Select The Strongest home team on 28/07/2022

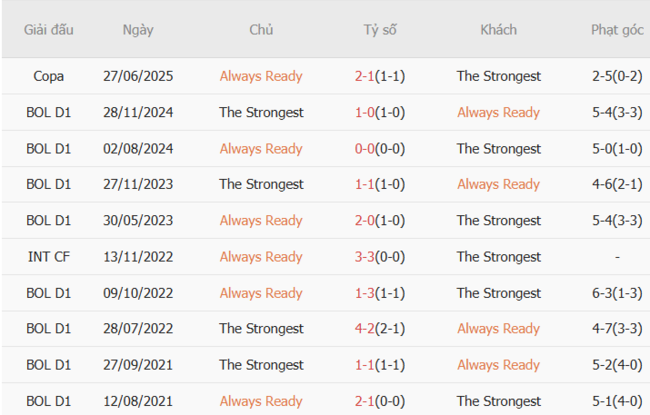[261, 329]
